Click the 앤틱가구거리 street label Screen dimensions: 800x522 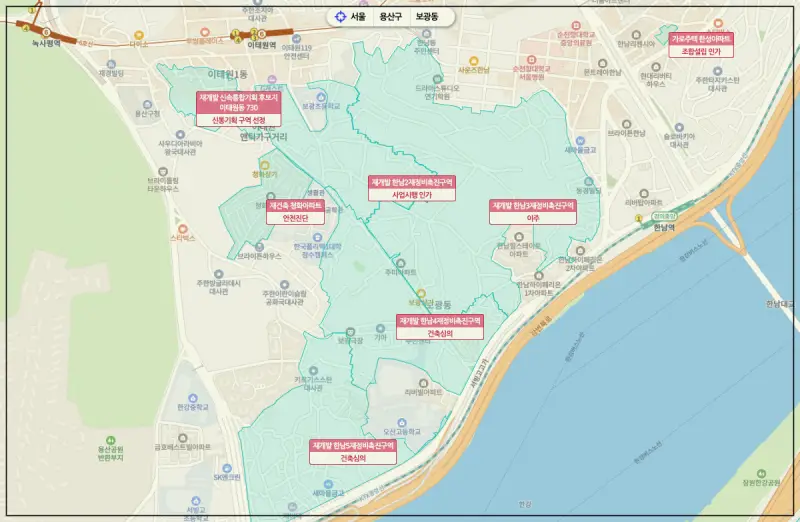(264, 137)
